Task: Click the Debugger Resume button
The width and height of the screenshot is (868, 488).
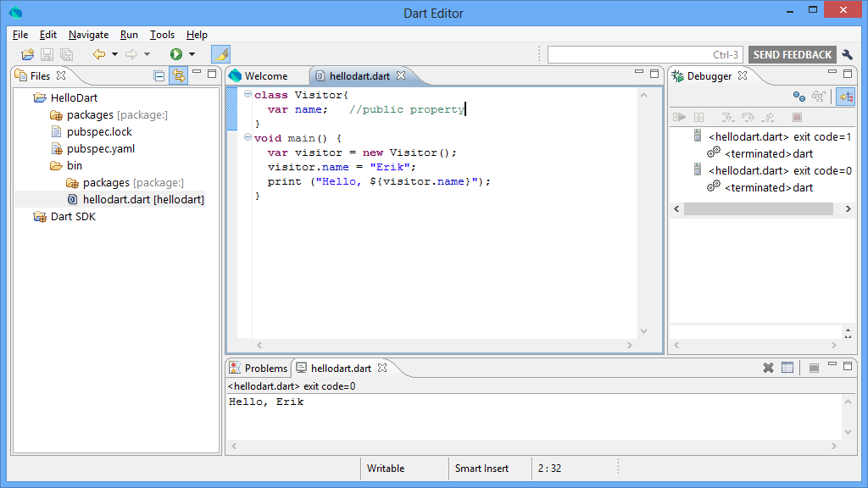Action: coord(679,117)
